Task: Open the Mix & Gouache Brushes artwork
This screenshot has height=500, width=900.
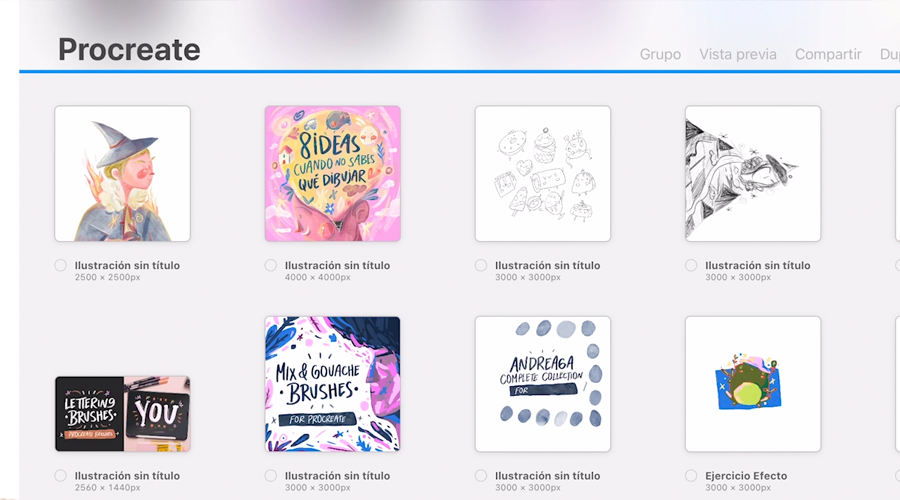Action: [x=332, y=384]
